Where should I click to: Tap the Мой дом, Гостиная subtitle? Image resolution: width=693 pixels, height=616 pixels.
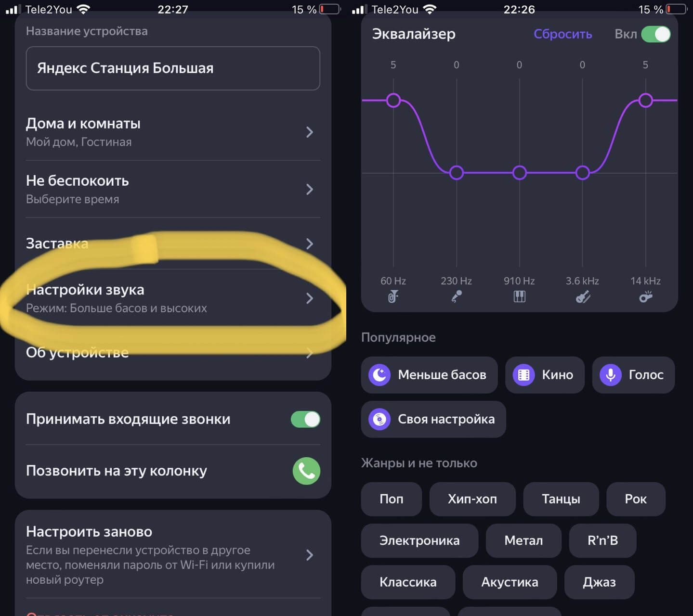tap(78, 142)
